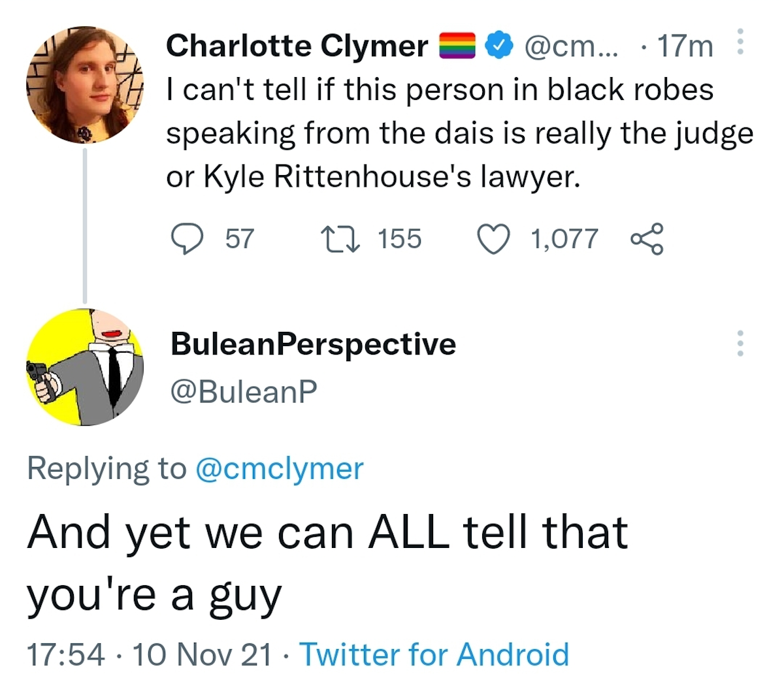Click the top tweet's text about the judge
The width and height of the screenshot is (784, 691).
(x=457, y=133)
